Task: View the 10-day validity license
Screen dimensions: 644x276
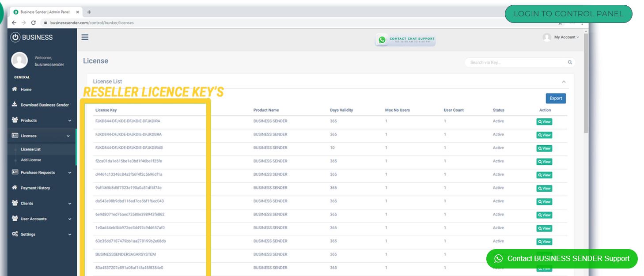Action: [544, 148]
